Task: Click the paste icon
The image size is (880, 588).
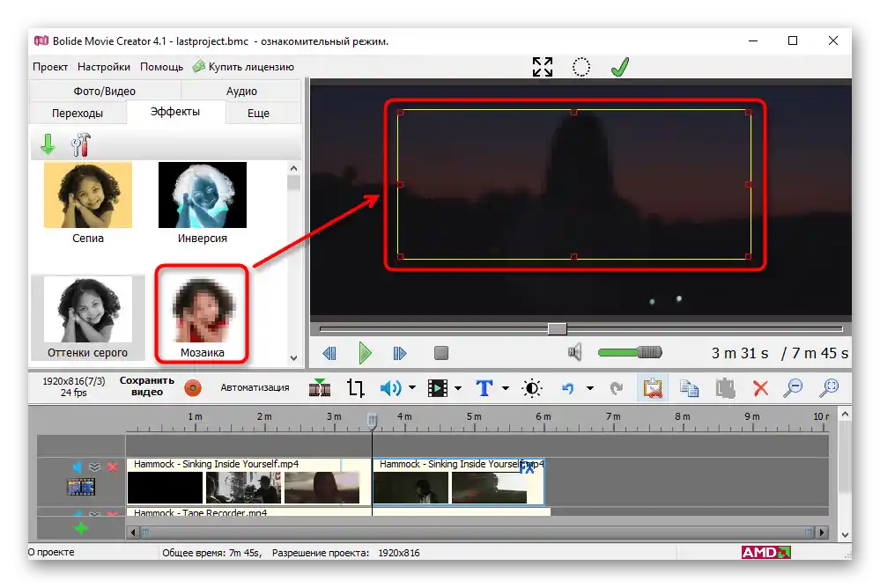Action: pos(725,387)
